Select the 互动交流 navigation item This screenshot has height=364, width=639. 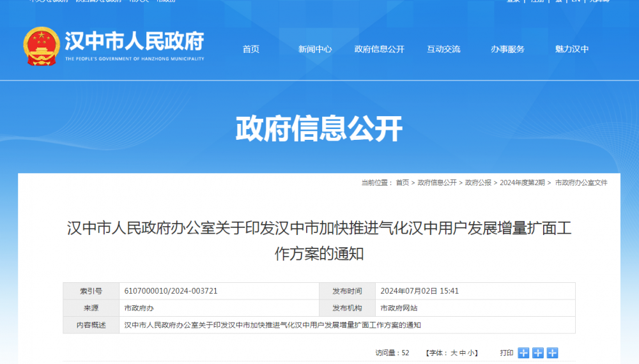click(x=443, y=49)
